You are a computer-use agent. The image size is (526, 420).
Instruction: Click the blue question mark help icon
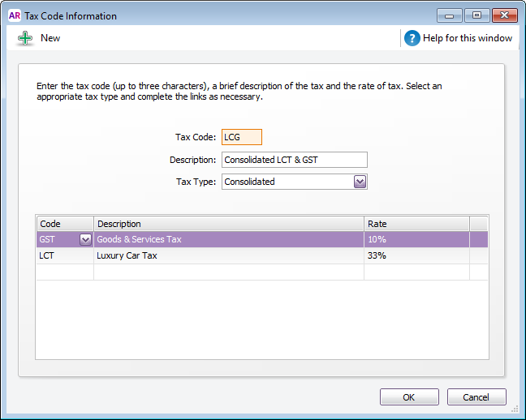click(412, 38)
